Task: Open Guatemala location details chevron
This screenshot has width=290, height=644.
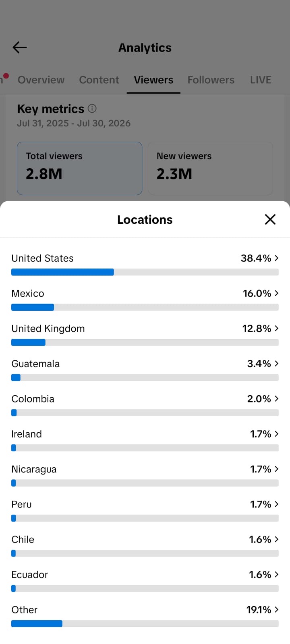Action: pyautogui.click(x=277, y=363)
